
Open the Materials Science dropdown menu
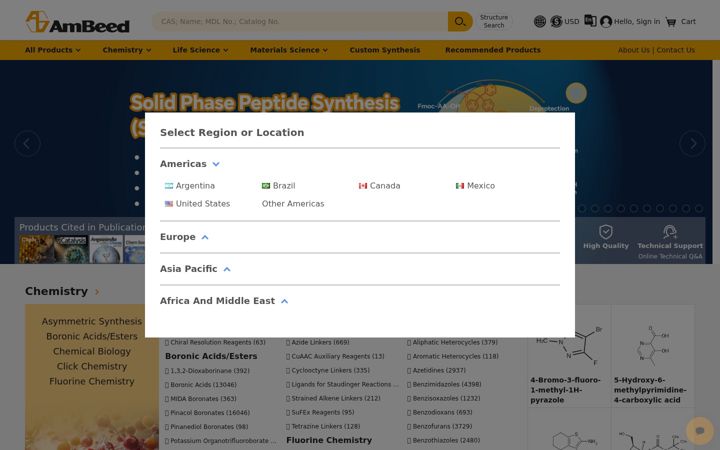coord(289,50)
